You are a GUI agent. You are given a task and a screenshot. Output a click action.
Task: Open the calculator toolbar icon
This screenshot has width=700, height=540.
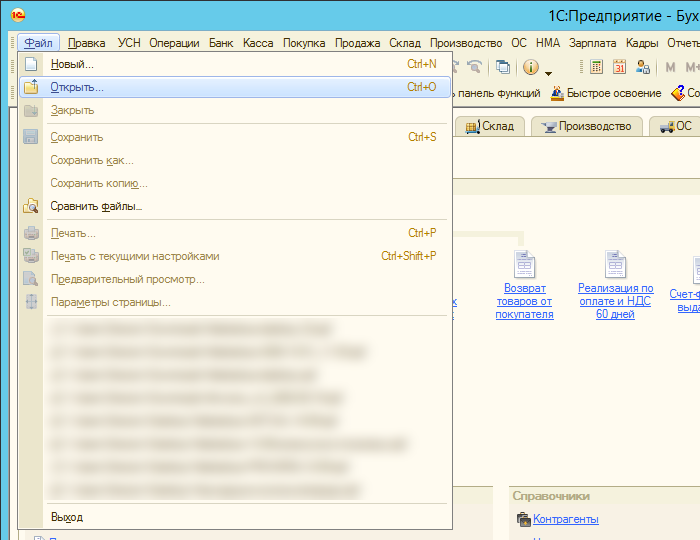(x=596, y=67)
